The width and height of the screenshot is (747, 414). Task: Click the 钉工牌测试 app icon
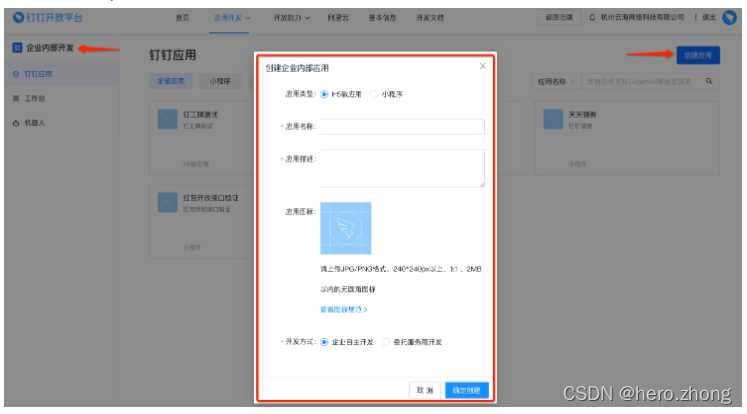tap(168, 119)
